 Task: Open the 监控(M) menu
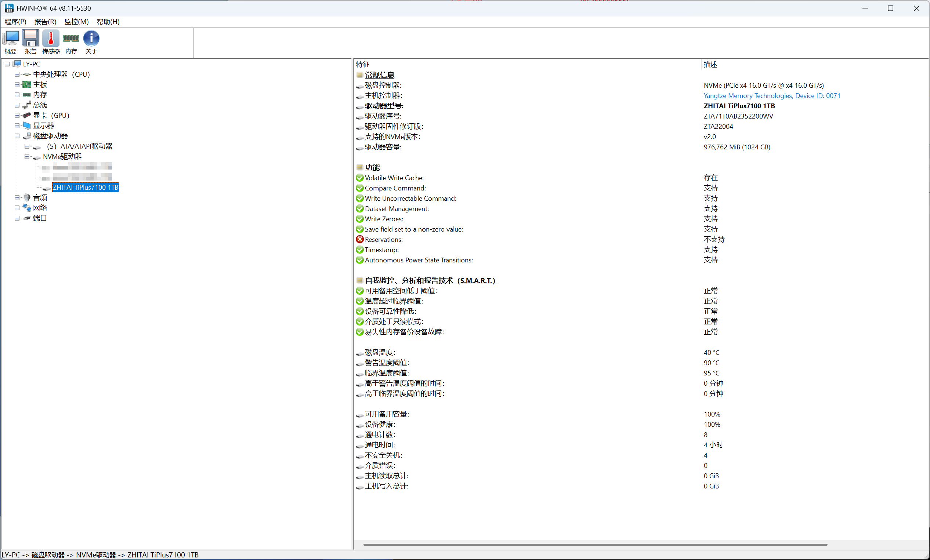[x=77, y=22]
